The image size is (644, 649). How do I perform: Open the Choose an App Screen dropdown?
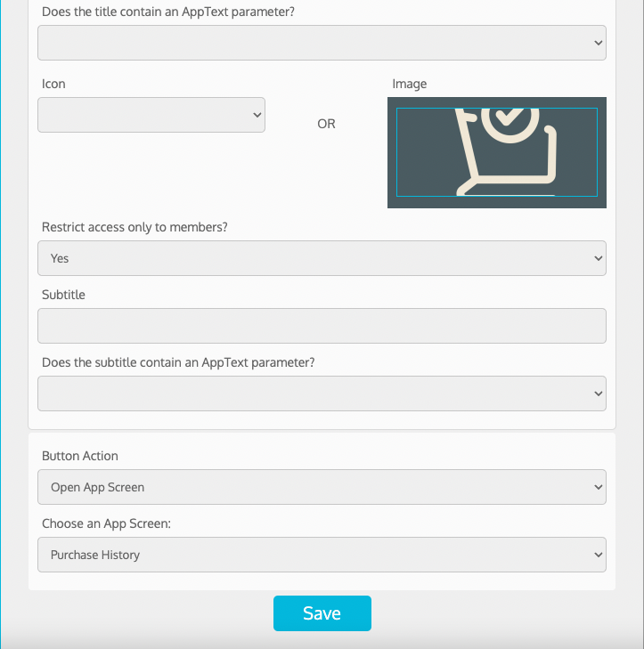click(322, 555)
